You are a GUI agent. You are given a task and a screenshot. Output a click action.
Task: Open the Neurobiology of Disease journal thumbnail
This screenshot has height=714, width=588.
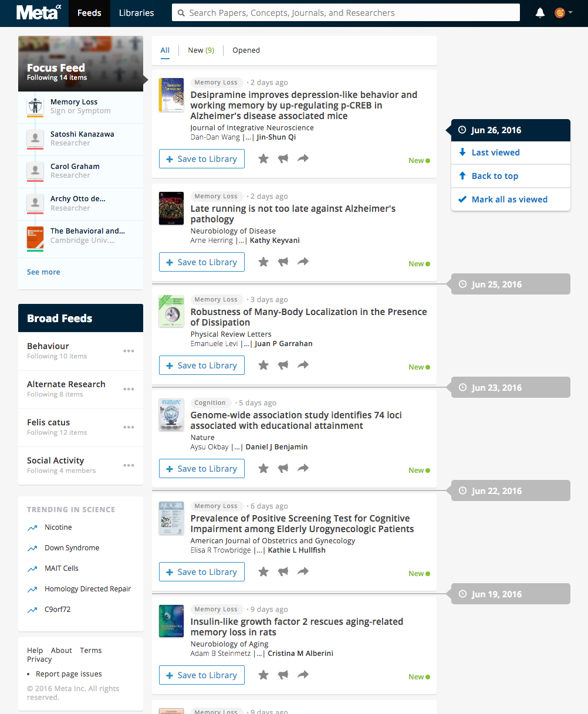point(171,208)
